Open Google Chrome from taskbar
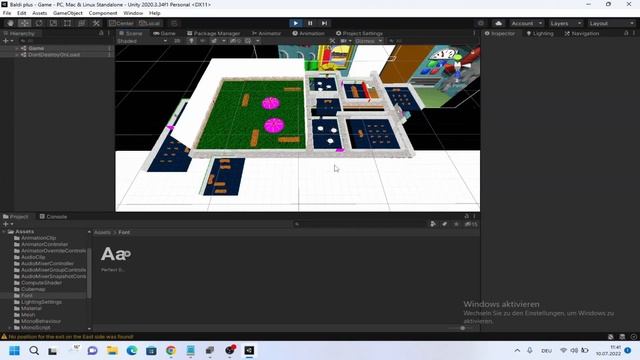The width and height of the screenshot is (640, 360). coord(171,351)
